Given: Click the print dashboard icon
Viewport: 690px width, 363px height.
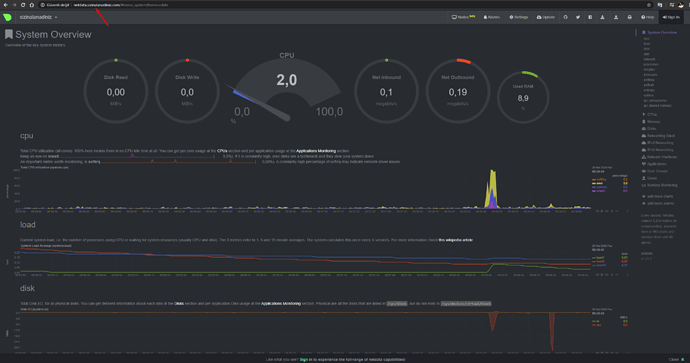Looking at the screenshot, I should click(x=629, y=17).
